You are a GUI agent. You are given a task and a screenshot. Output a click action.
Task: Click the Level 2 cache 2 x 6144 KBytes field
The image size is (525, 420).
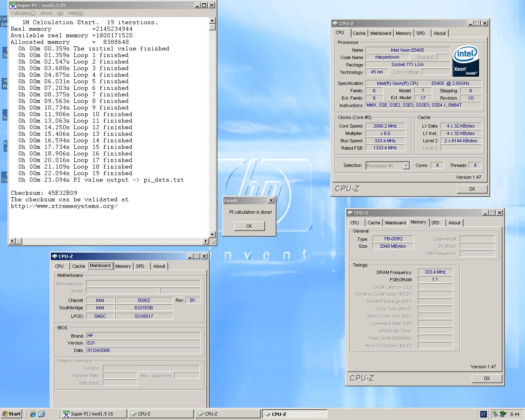click(461, 141)
